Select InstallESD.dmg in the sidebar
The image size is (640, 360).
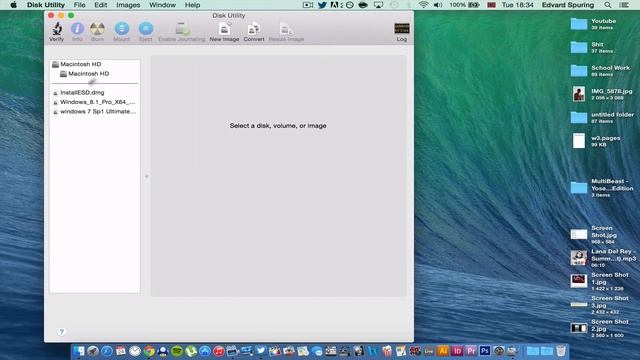coord(78,93)
